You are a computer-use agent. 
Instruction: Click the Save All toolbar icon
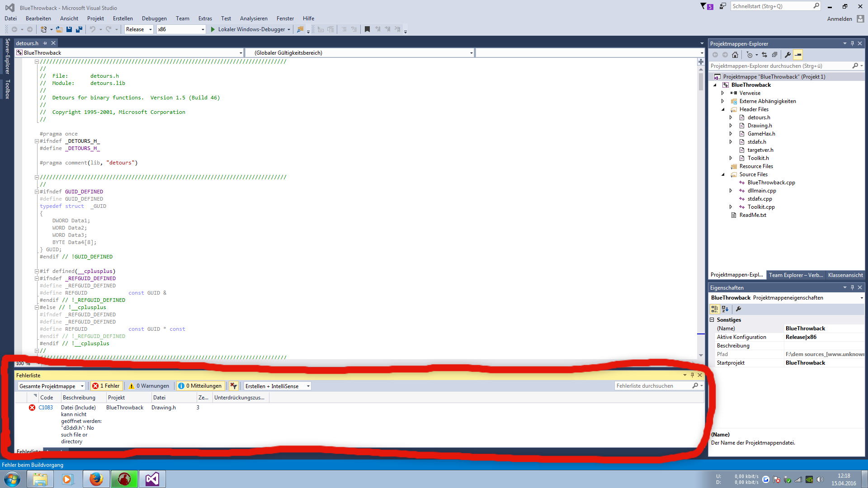pyautogui.click(x=79, y=29)
